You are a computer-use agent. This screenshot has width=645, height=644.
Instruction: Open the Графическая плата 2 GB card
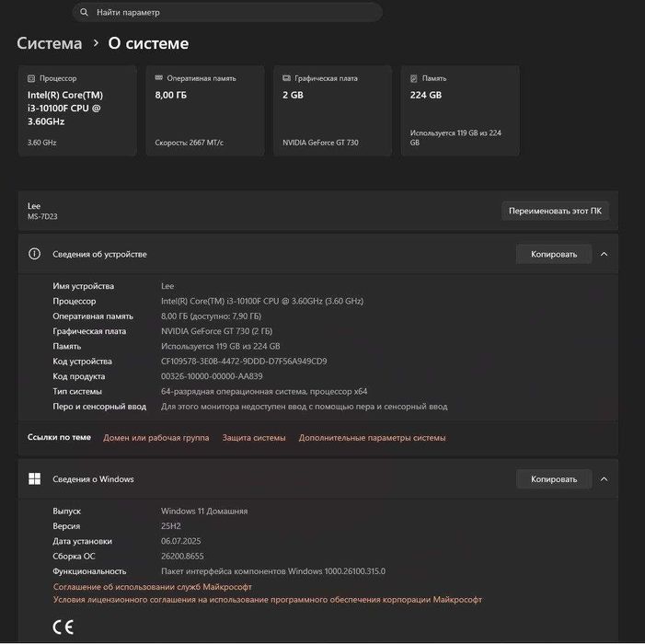[x=332, y=110]
